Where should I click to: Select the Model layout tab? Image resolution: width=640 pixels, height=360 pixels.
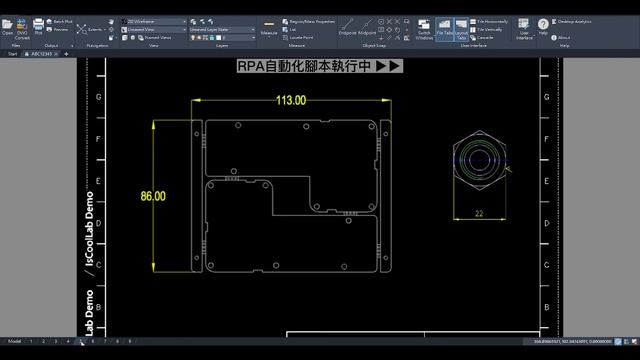click(x=14, y=341)
